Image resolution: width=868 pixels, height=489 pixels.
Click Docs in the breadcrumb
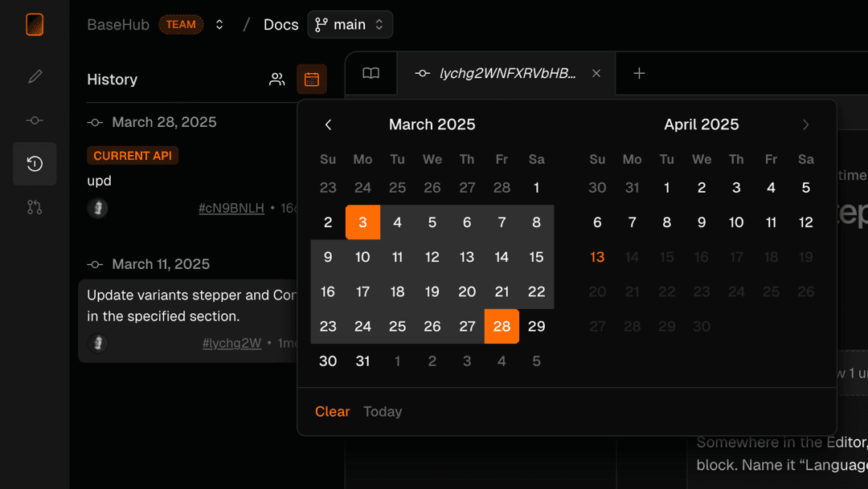[x=280, y=25]
